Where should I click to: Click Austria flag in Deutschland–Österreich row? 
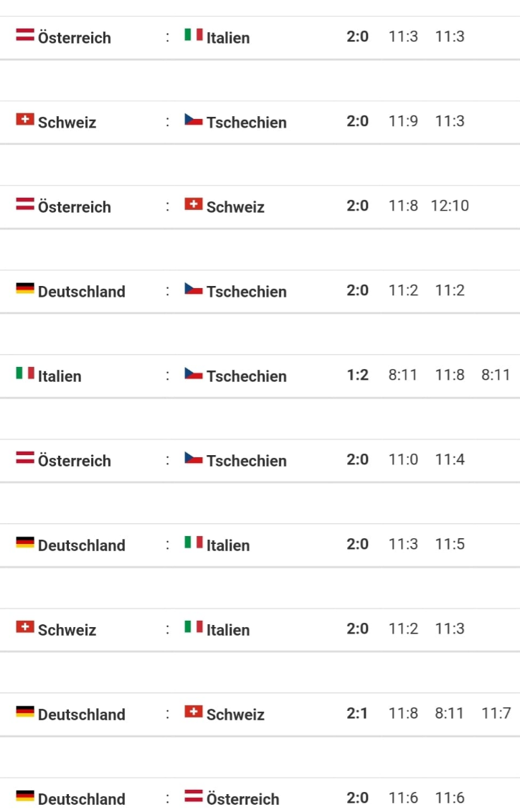[x=194, y=796]
